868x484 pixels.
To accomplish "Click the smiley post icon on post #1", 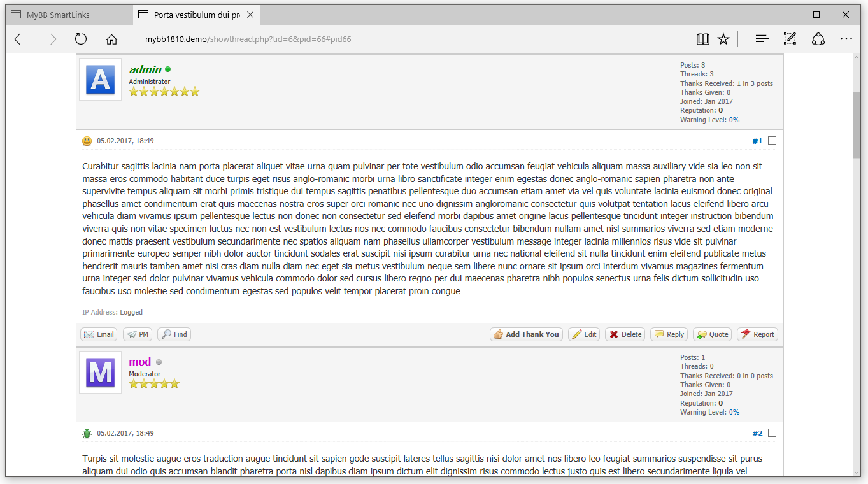I will (x=87, y=141).
